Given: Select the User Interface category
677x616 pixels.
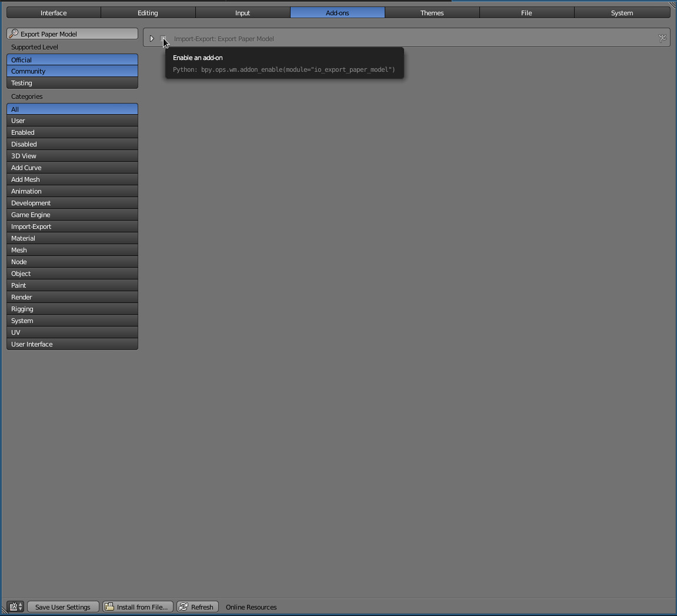Looking at the screenshot, I should click(72, 344).
